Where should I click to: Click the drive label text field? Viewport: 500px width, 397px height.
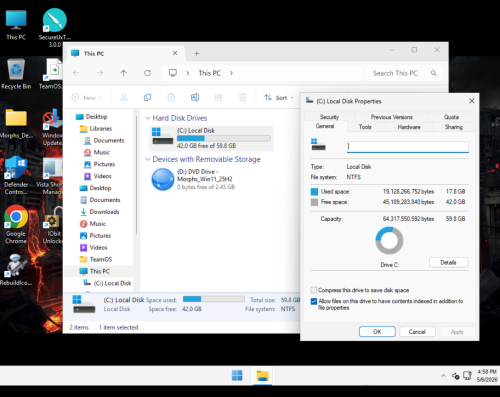[408, 147]
